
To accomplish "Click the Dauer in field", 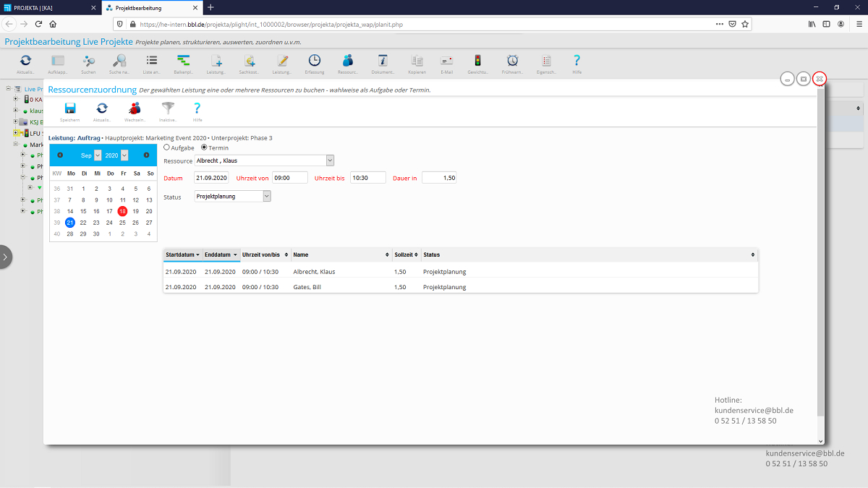I will (x=439, y=178).
